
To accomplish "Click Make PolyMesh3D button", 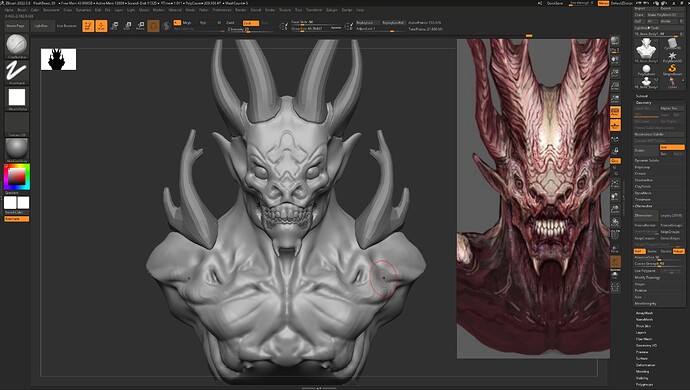I will point(664,15).
